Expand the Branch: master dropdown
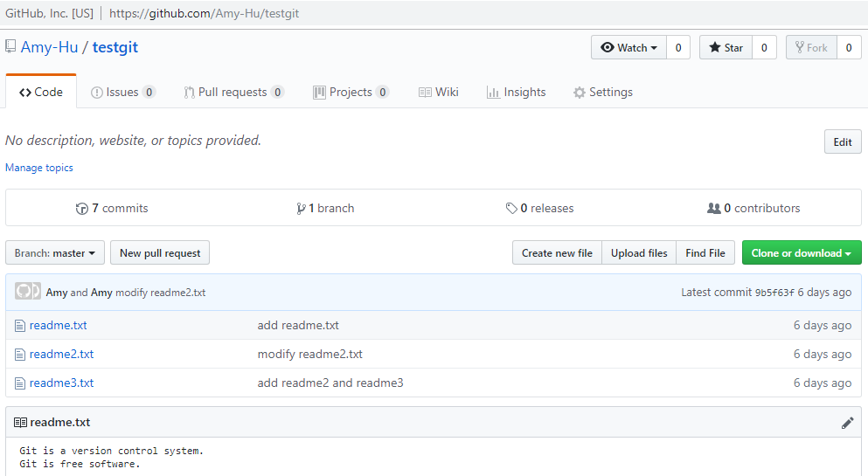The height and width of the screenshot is (476, 868). pyautogui.click(x=55, y=252)
